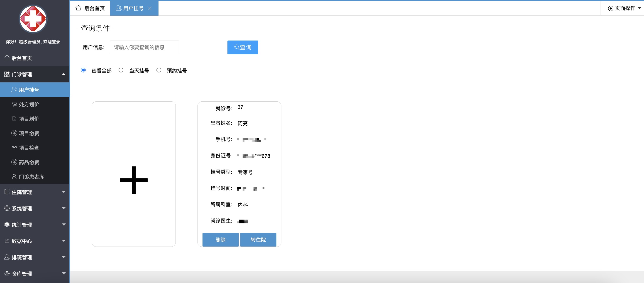
Task: Focus the 用户信息 search input field
Action: pyautogui.click(x=144, y=47)
